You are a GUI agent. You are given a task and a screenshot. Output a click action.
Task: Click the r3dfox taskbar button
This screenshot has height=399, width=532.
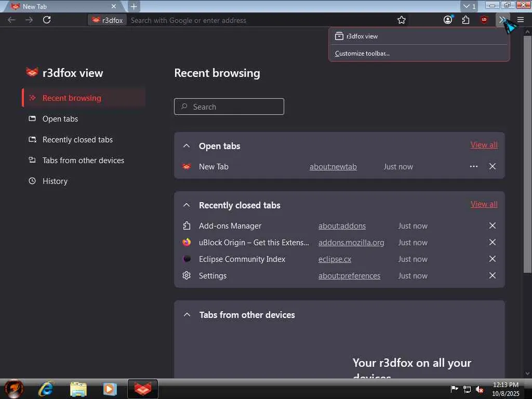click(x=142, y=389)
